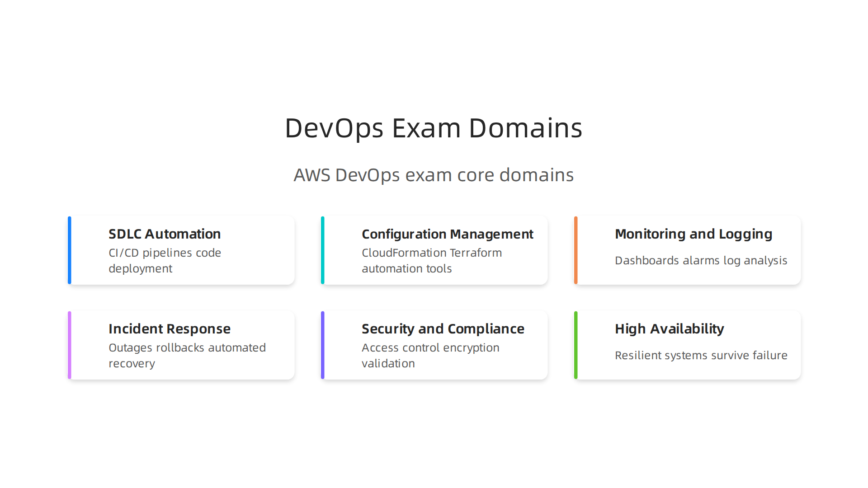
Task: Select the Configuration Management heading
Action: click(x=448, y=235)
